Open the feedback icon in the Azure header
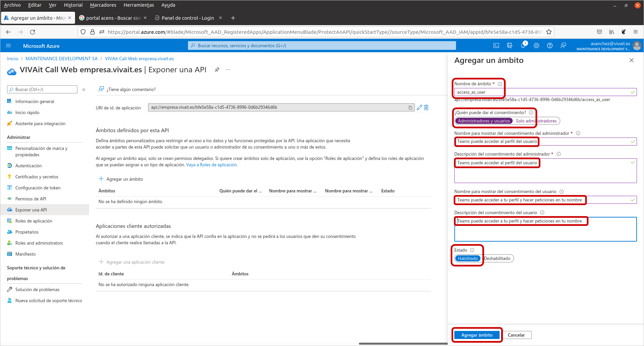The width and height of the screenshot is (644, 346). (x=563, y=46)
